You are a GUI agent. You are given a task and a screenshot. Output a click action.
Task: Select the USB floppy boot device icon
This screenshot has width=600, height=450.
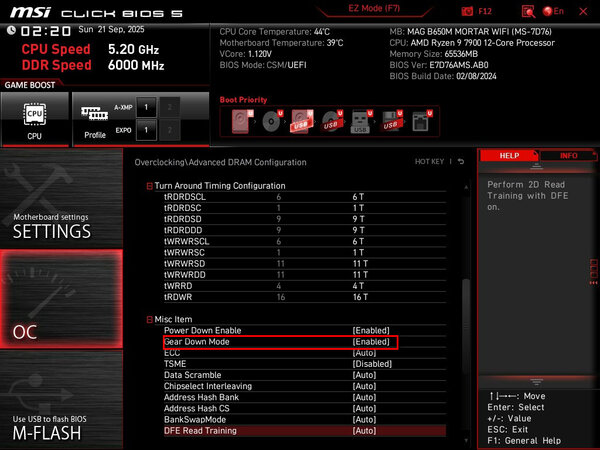point(391,121)
